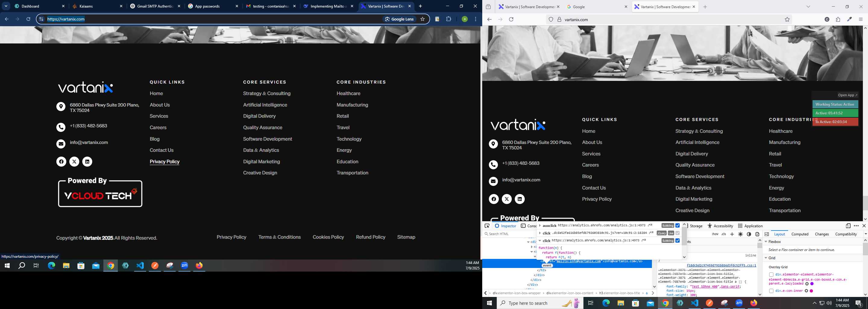
Task: Collapse the expanded ahrefs click listener
Action: point(540,241)
